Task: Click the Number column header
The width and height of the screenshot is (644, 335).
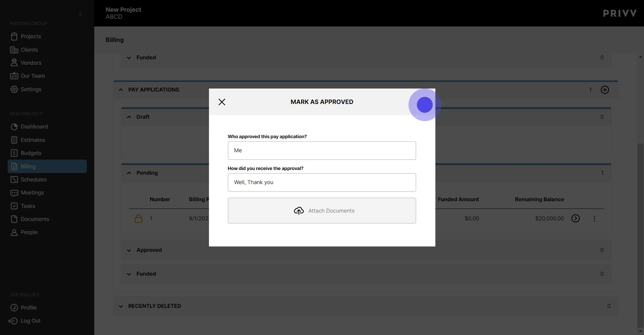Action: coord(160,199)
